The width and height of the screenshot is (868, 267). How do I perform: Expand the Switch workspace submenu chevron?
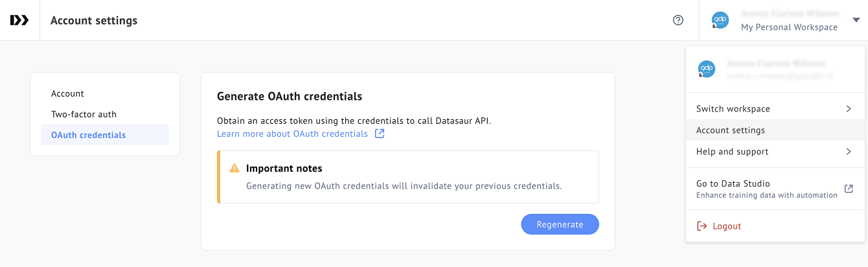tap(849, 109)
